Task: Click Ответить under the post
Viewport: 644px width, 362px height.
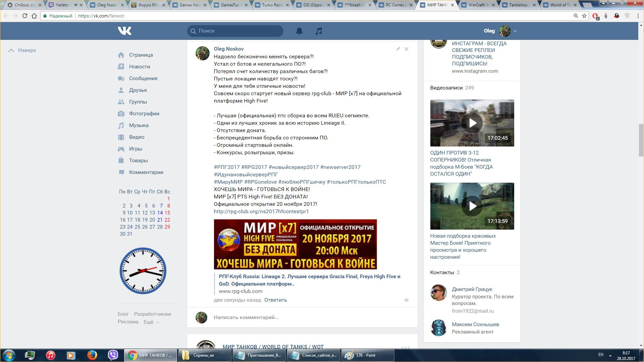Action: click(x=275, y=300)
